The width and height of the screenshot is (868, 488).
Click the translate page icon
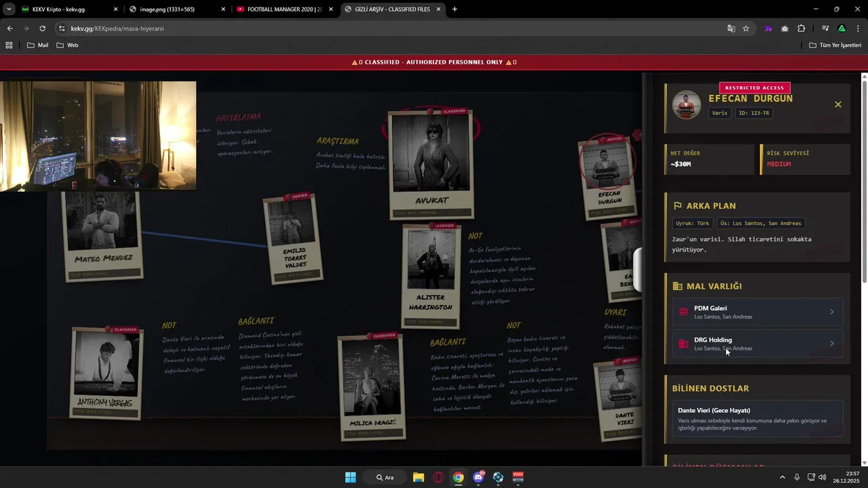point(731,28)
